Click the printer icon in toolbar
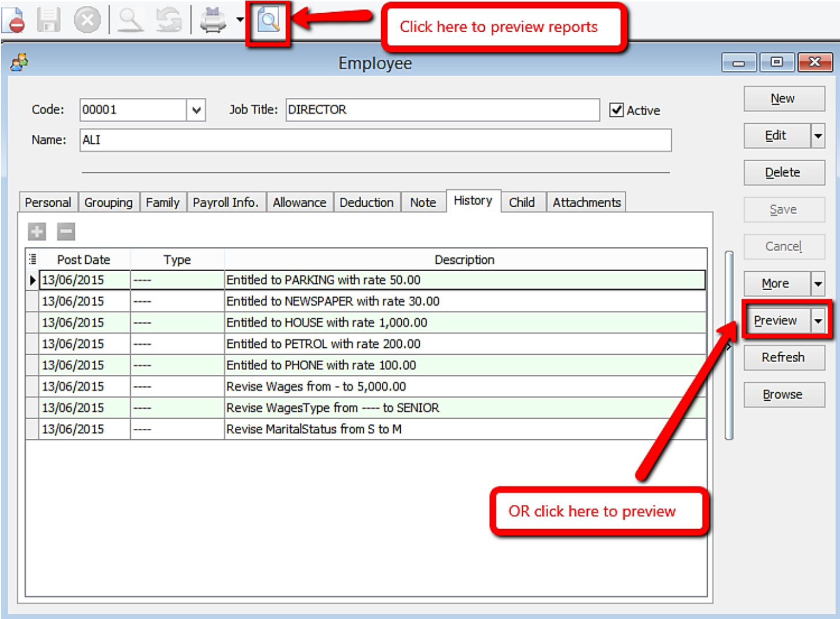 [212, 21]
